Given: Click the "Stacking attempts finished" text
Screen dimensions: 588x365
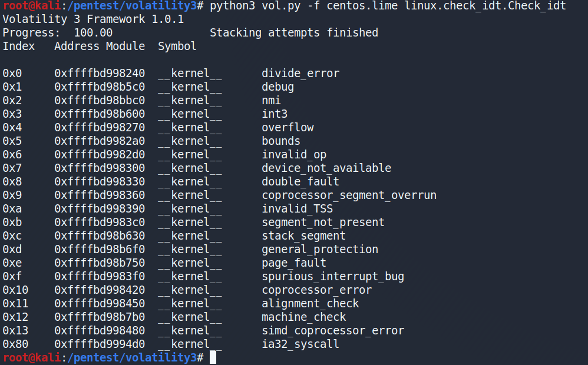Looking at the screenshot, I should 293,32.
